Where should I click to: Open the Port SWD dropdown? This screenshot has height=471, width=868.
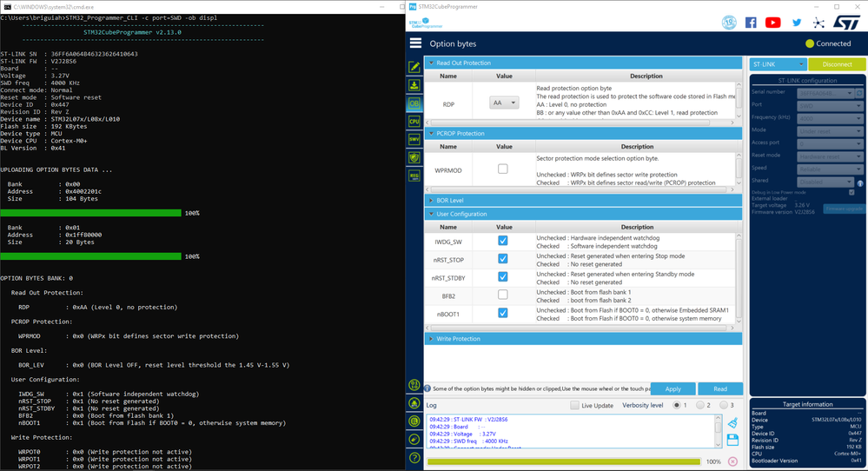(830, 106)
